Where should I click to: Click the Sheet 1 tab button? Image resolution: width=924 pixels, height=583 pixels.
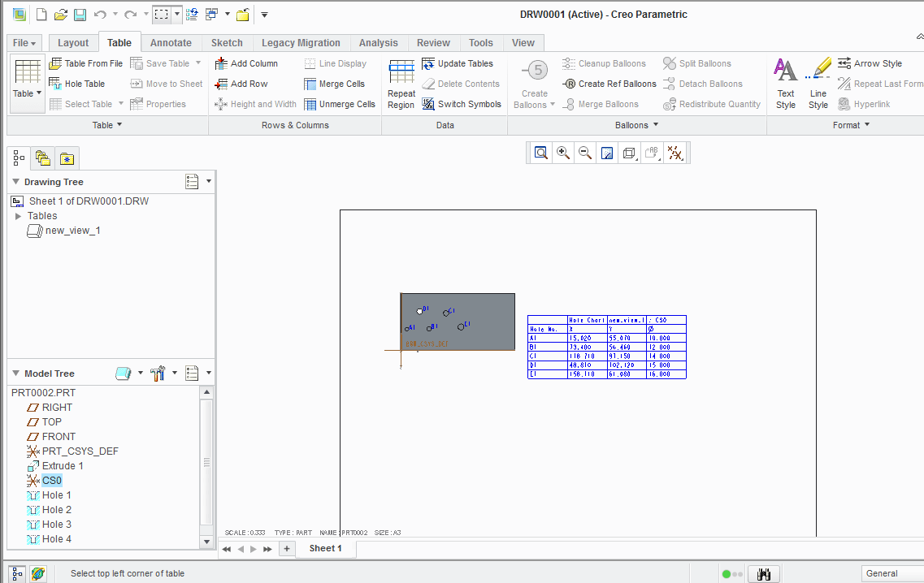click(324, 548)
